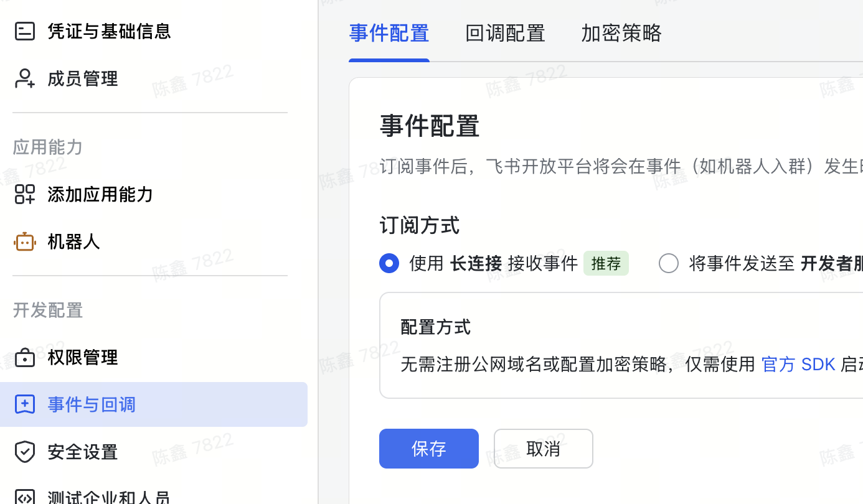Open the 官方 SDK link
The width and height of the screenshot is (863, 504).
click(x=798, y=364)
